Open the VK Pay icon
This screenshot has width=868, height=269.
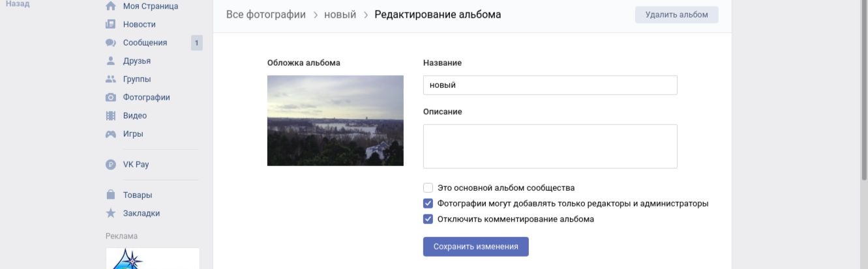(x=111, y=164)
